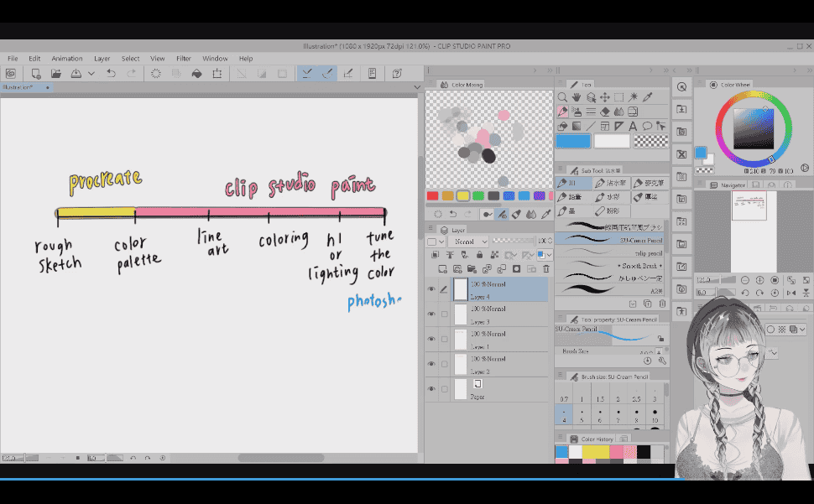Open the Layer menu

(102, 59)
